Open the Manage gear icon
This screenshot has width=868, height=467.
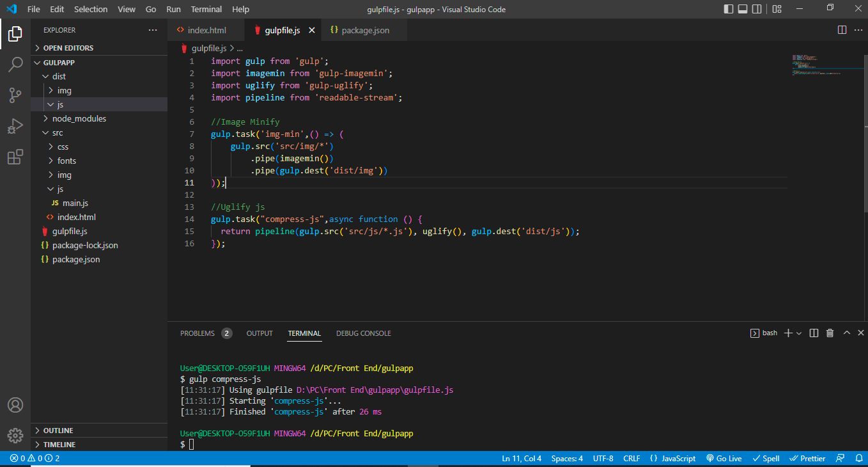point(15,436)
